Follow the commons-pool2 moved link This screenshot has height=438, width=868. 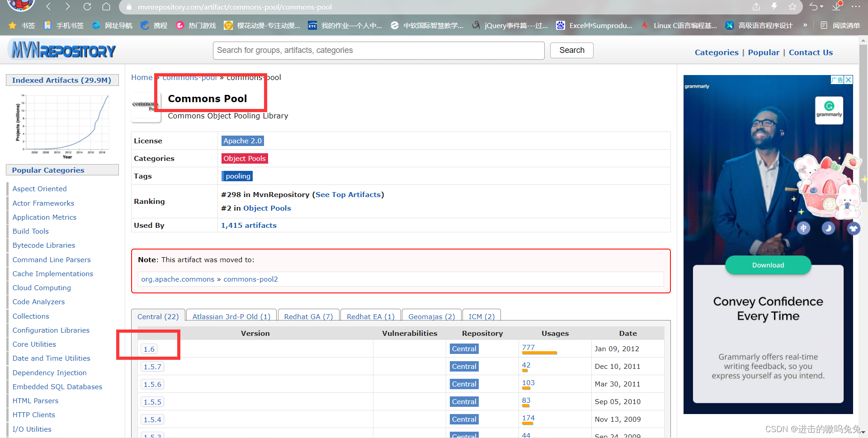click(250, 279)
